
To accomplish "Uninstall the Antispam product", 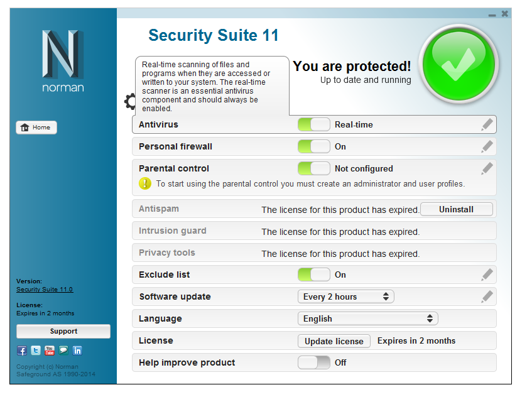I will pyautogui.click(x=456, y=209).
